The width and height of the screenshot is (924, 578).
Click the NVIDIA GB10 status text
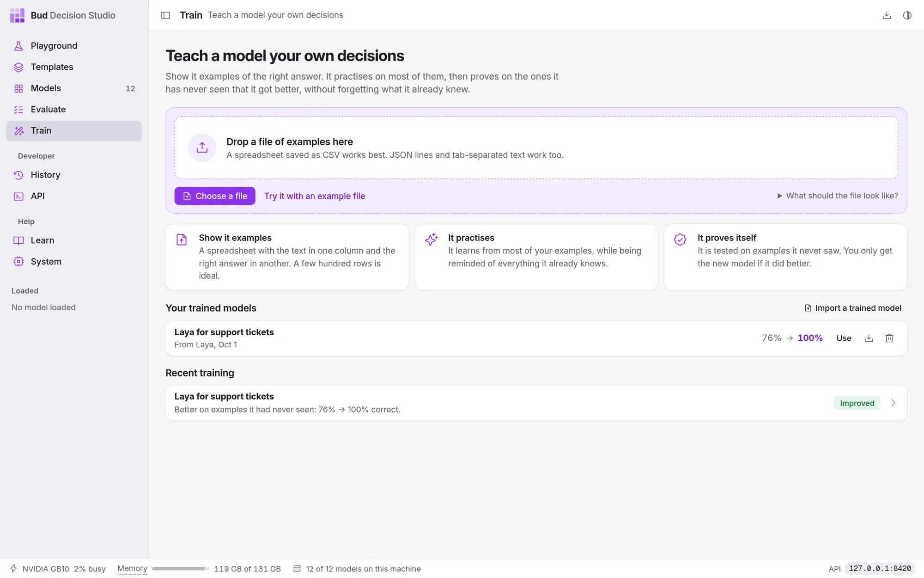click(x=46, y=569)
